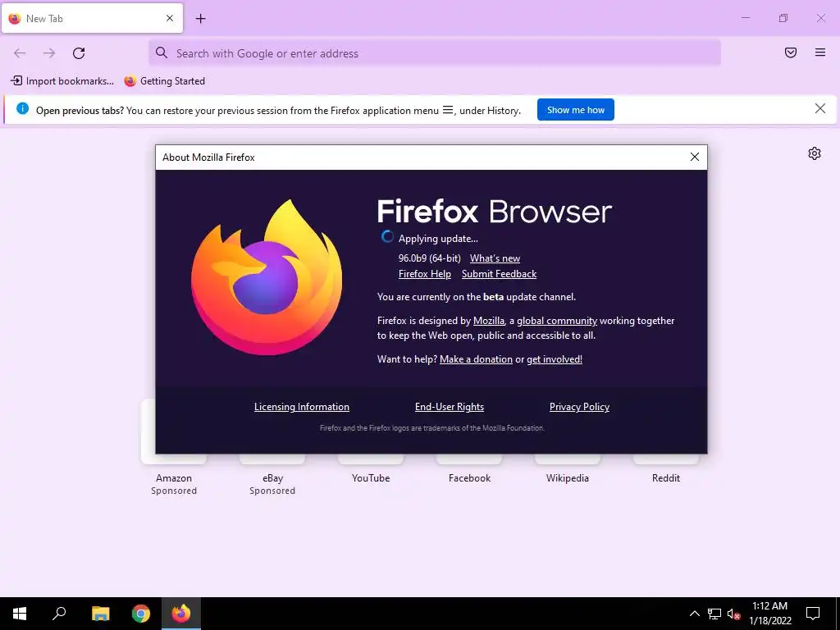Image resolution: width=840 pixels, height=630 pixels.
Task: Launch Google Chrome from taskbar
Action: pyautogui.click(x=141, y=614)
